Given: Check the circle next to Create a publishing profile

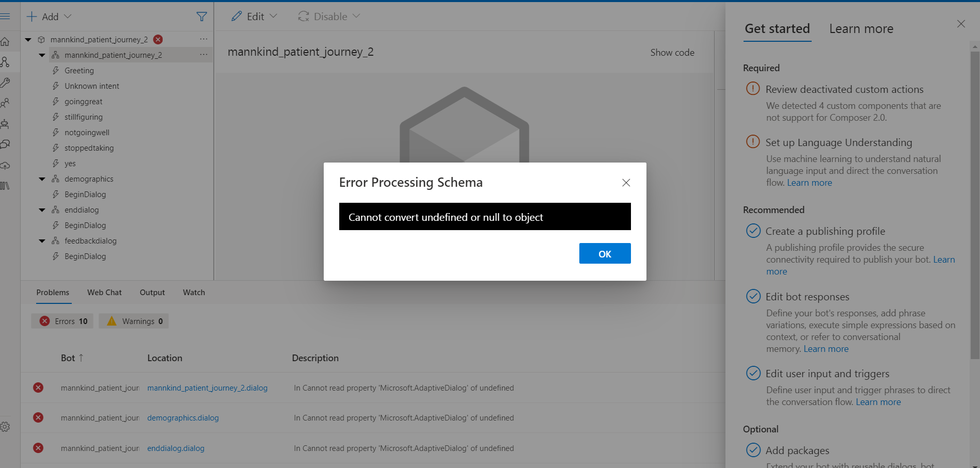Looking at the screenshot, I should point(753,231).
